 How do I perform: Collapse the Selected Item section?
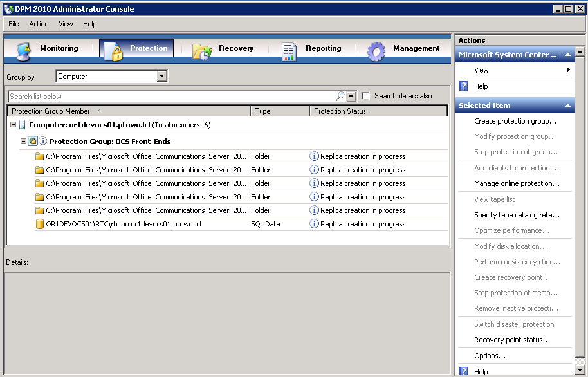[567, 106]
